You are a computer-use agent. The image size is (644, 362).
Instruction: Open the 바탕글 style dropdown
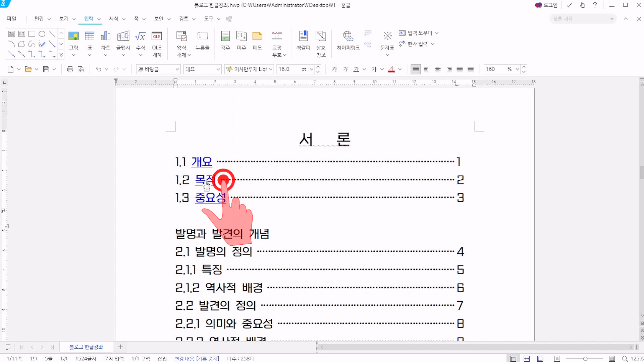click(177, 69)
